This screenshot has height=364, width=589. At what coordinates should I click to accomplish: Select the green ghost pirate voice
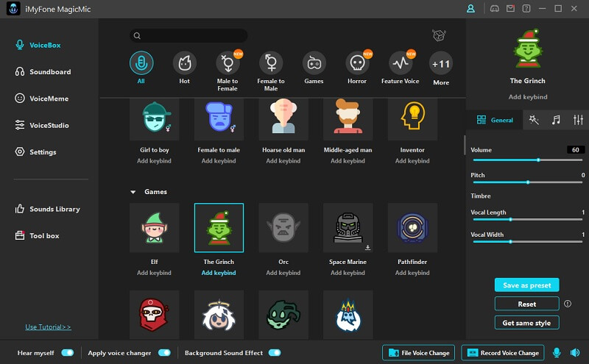coord(283,315)
